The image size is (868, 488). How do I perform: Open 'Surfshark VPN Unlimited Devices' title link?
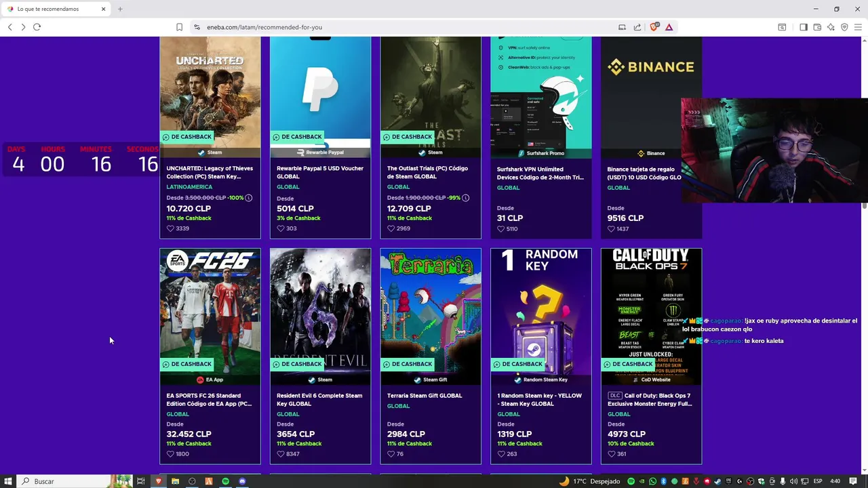coord(540,173)
